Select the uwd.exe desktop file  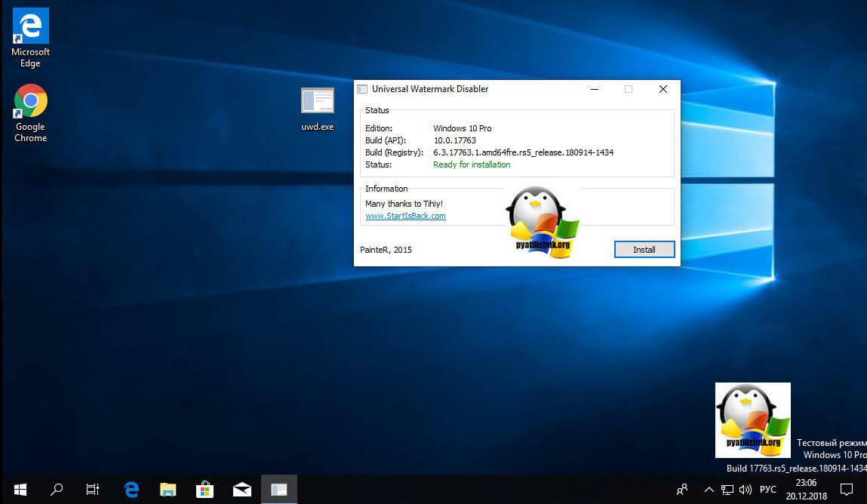tap(318, 109)
